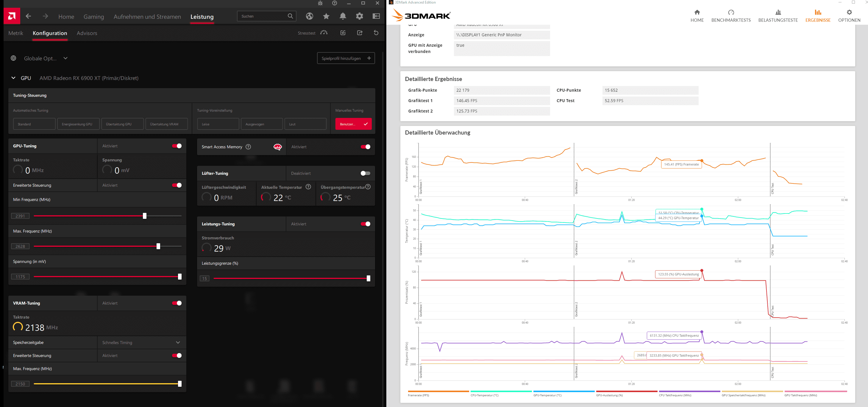Click the 3DMark logo
Viewport: 868px width, 407px height.
pos(421,15)
